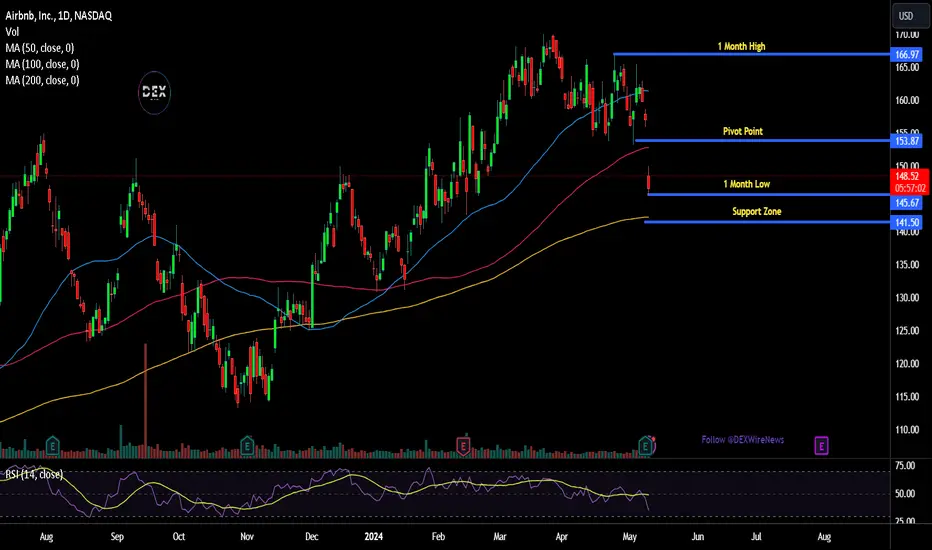Click the Mar label on time axis

pyautogui.click(x=500, y=537)
